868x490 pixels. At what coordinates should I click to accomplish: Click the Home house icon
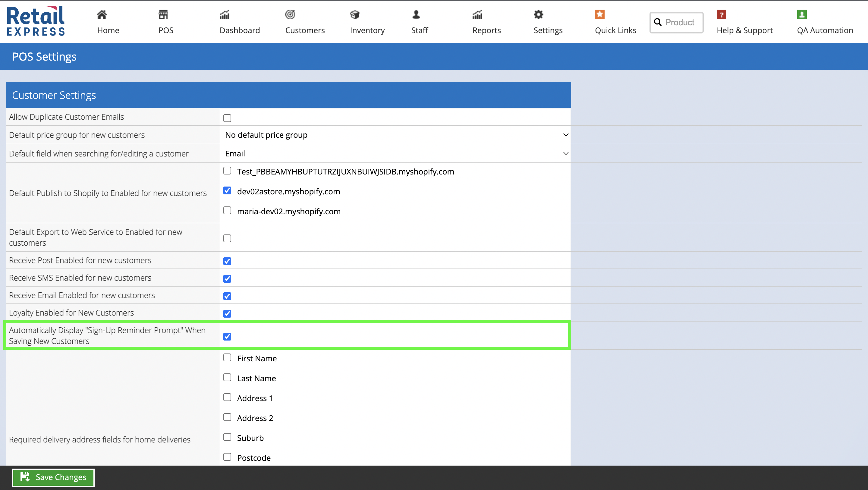(102, 15)
